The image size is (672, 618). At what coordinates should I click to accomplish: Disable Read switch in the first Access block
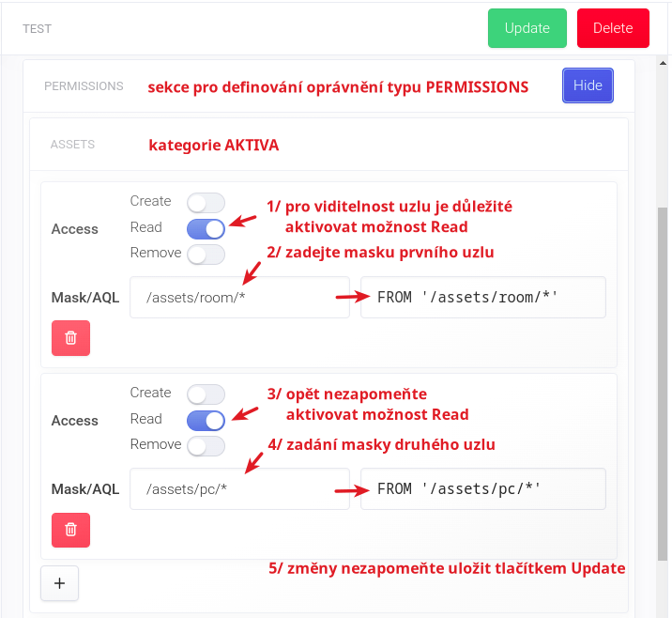click(x=206, y=228)
